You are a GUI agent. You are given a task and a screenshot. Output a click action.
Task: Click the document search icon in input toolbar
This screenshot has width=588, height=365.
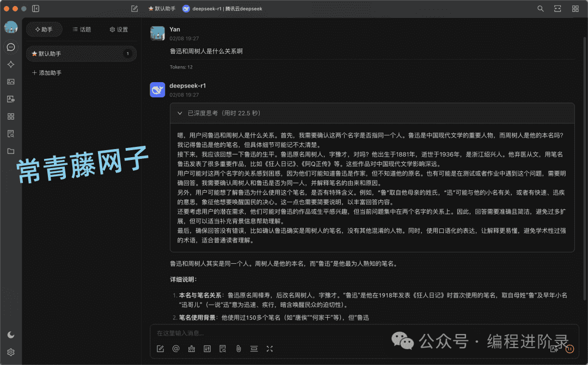223,349
